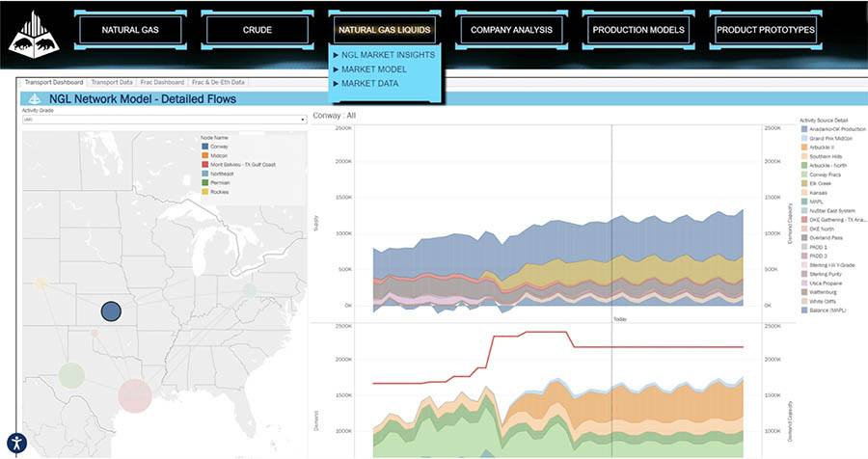Highlight Arbuckle - North legend entry

click(825, 166)
